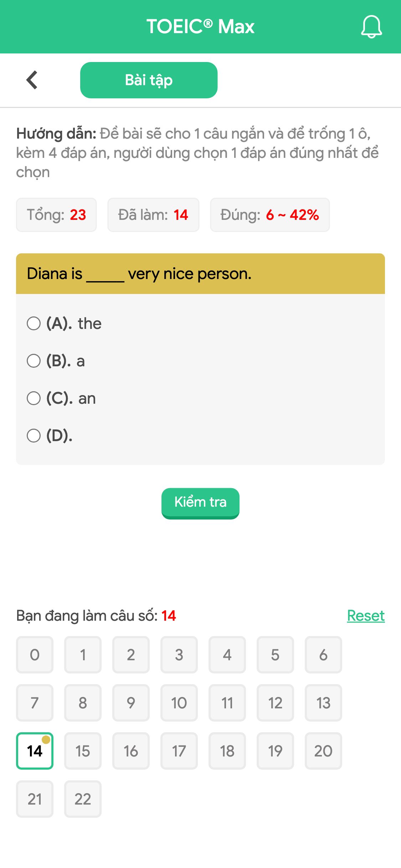Image resolution: width=401 pixels, height=868 pixels.
Task: Jump to question 0
Action: pyautogui.click(x=35, y=655)
